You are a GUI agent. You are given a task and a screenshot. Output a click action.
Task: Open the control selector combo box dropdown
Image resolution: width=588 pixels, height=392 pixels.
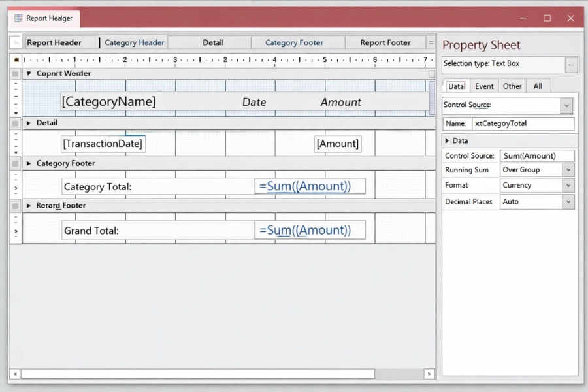pyautogui.click(x=566, y=105)
